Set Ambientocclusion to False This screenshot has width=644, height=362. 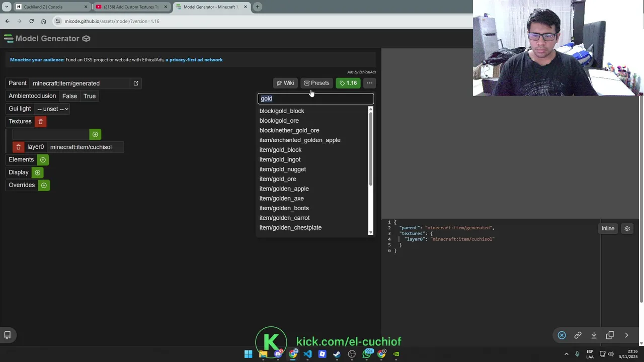pos(69,96)
